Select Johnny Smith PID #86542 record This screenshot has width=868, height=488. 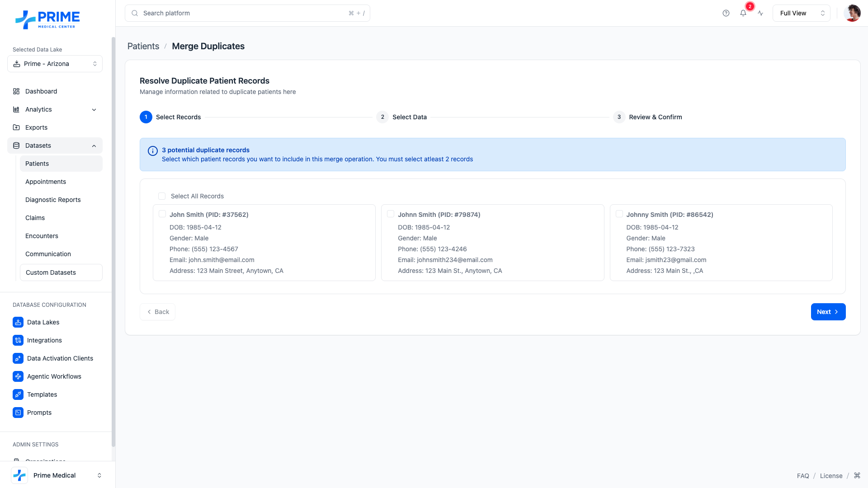coord(619,214)
